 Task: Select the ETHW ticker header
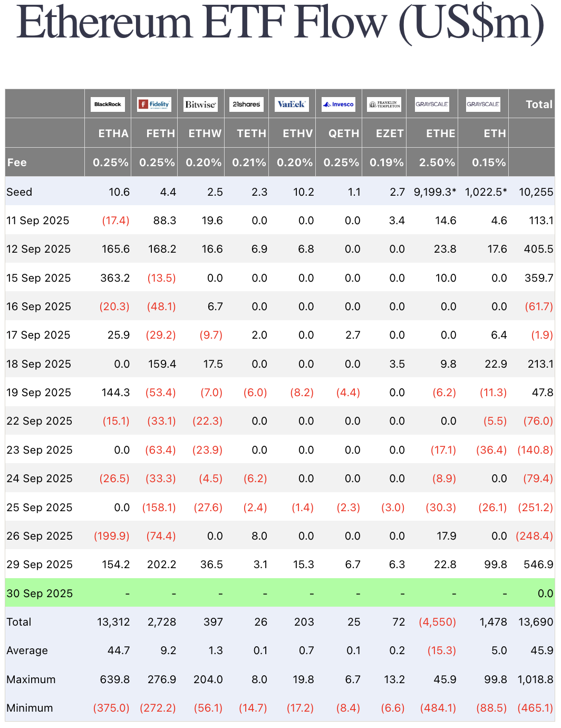coord(205,133)
